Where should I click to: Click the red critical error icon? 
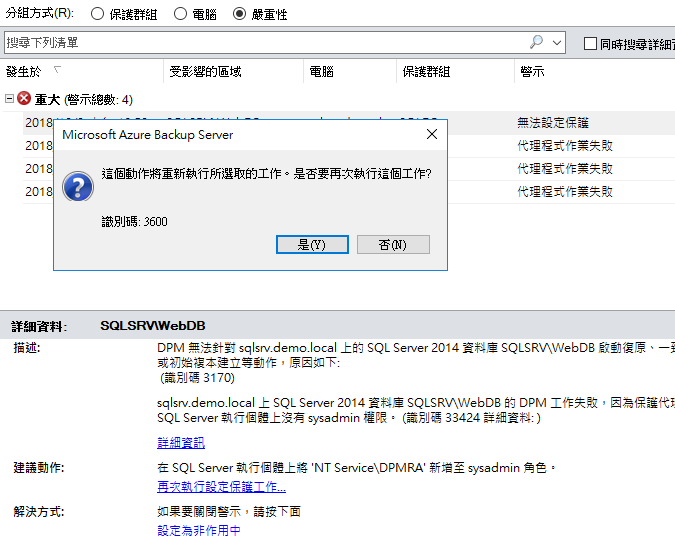[24, 99]
